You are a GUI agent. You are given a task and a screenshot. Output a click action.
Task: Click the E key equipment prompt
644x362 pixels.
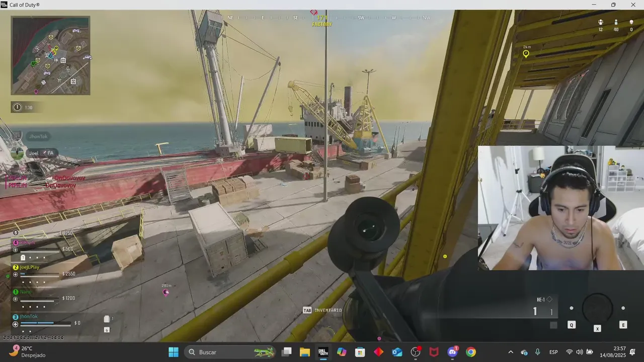tap(623, 325)
